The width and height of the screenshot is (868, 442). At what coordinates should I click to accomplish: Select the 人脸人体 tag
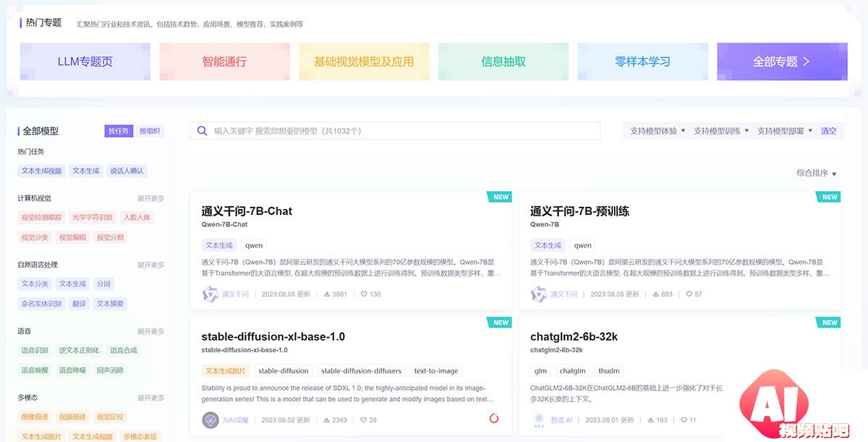[137, 217]
